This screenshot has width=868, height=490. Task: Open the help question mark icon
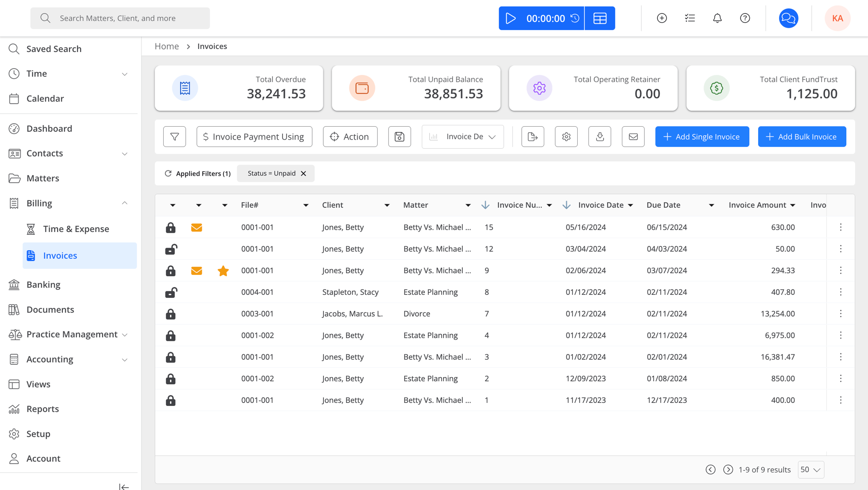click(745, 18)
